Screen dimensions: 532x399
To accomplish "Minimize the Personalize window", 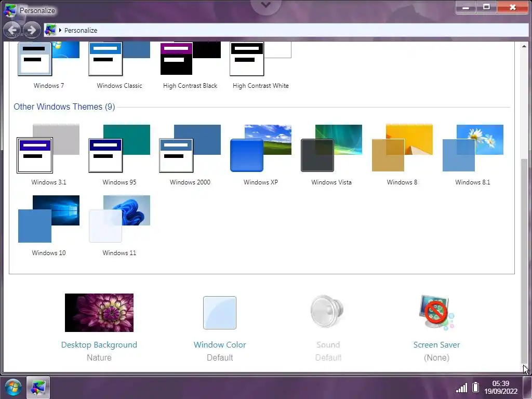I will (x=466, y=7).
